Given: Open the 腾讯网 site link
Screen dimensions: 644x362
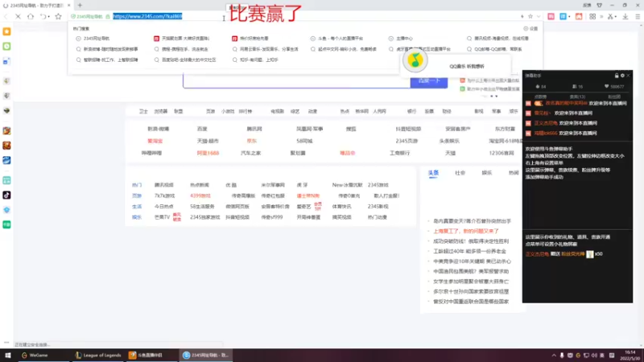Looking at the screenshot, I should click(x=254, y=129).
